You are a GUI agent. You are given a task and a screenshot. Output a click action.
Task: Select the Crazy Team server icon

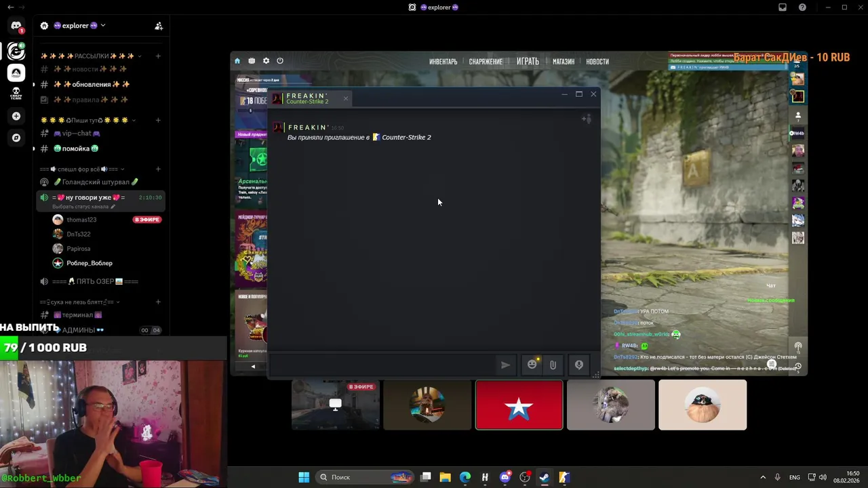point(16,94)
